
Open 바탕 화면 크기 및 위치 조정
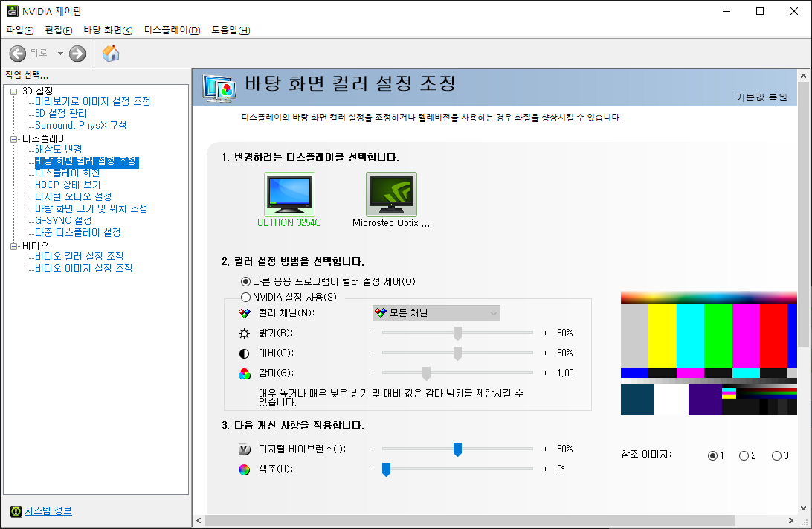point(91,209)
